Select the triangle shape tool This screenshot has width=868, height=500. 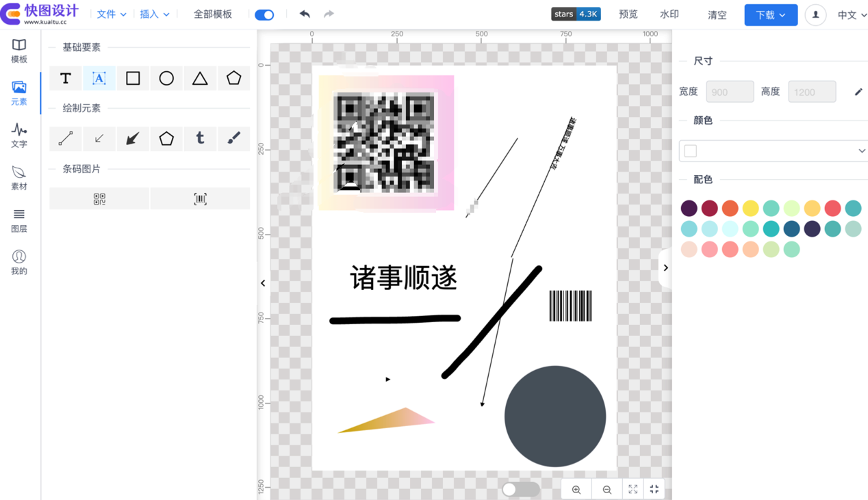click(x=200, y=78)
